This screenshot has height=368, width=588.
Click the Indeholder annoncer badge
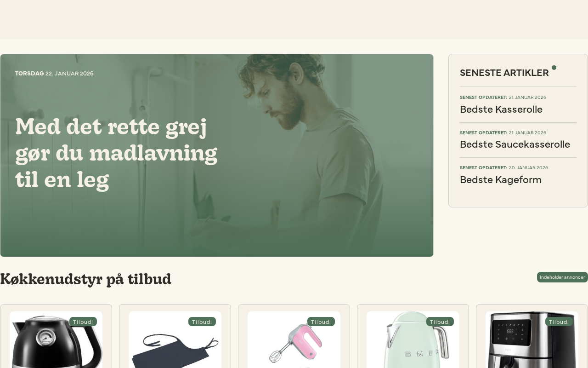tap(562, 277)
